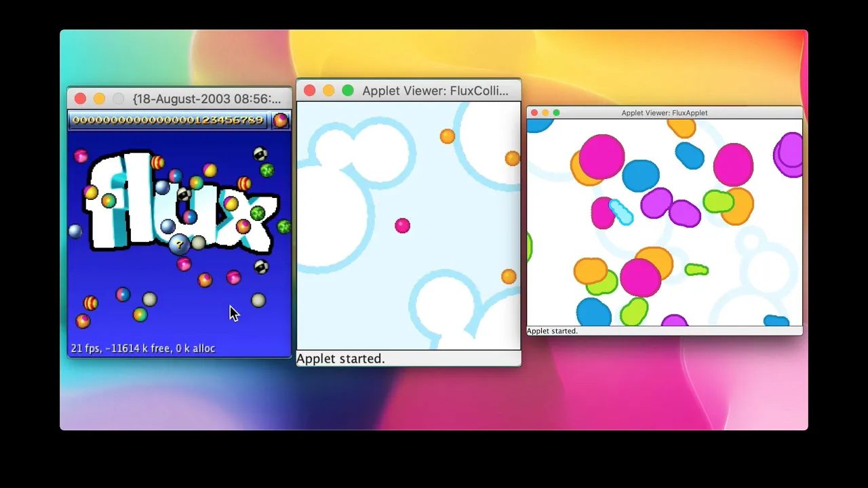868x488 pixels.
Task: Click the score digits 00000000000000000123456789
Action: pyautogui.click(x=167, y=121)
